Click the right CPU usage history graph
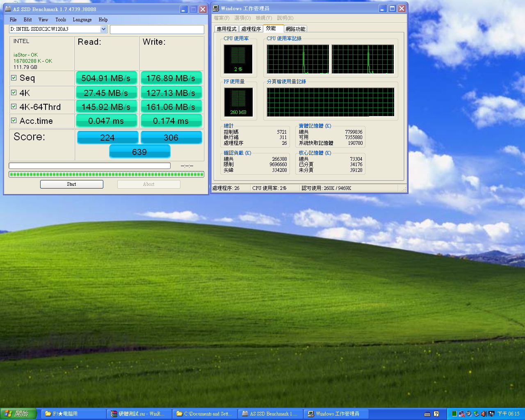The width and height of the screenshot is (525, 420). (x=363, y=59)
